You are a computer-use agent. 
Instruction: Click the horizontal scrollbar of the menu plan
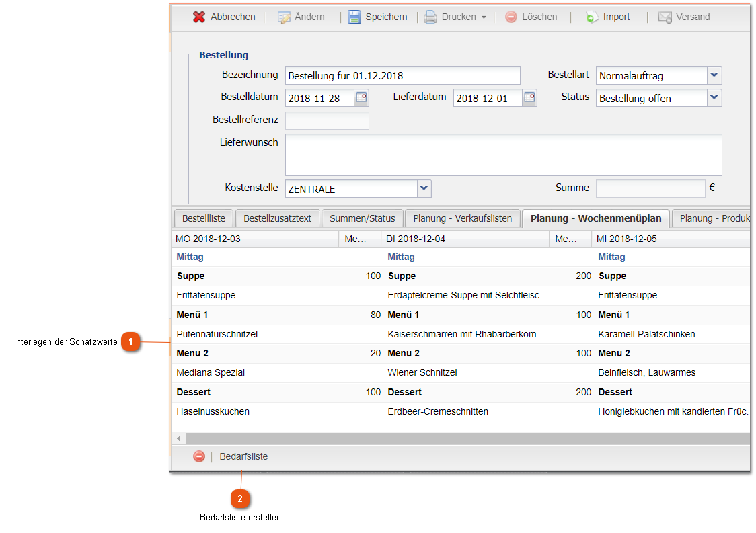467,438
